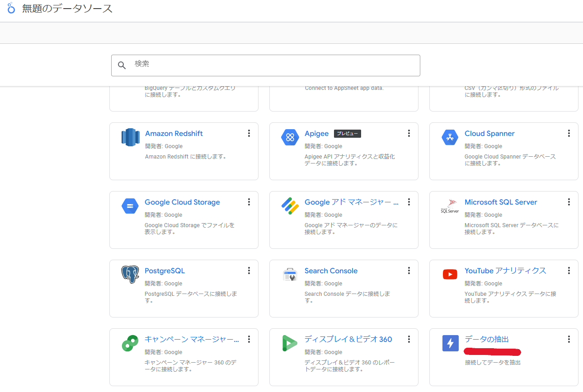Click the Connect to AppSheet app data text

coord(344,88)
